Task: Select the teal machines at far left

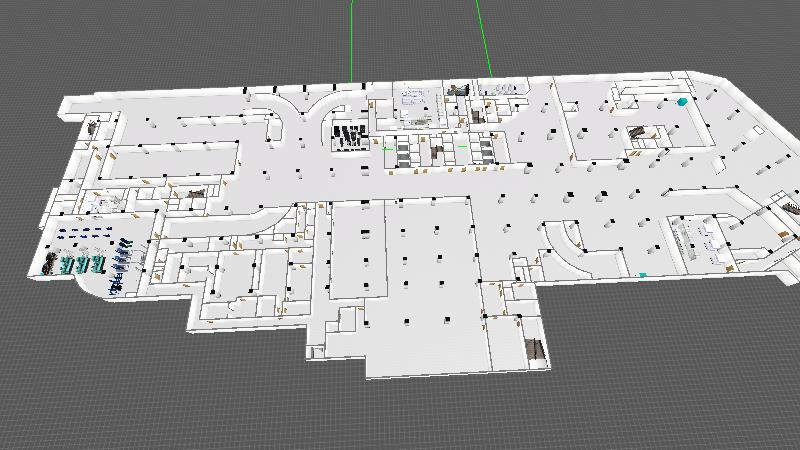Action: (x=82, y=264)
